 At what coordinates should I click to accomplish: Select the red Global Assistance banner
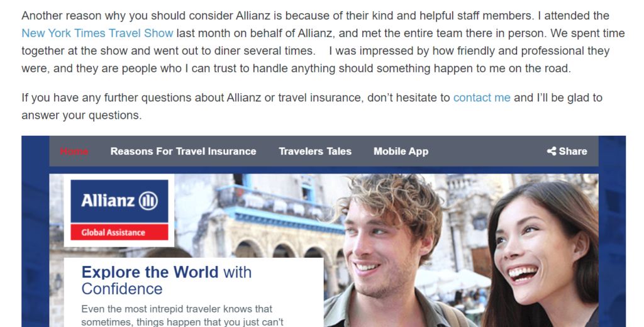[119, 232]
